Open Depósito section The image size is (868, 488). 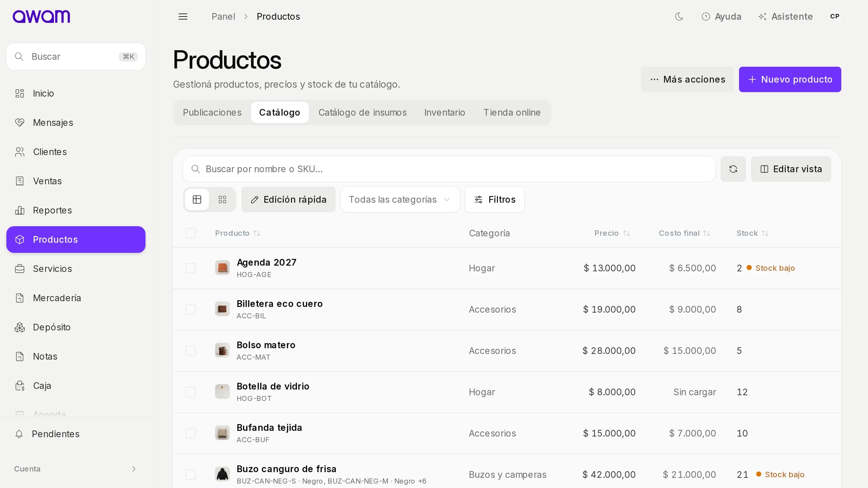[76, 327]
